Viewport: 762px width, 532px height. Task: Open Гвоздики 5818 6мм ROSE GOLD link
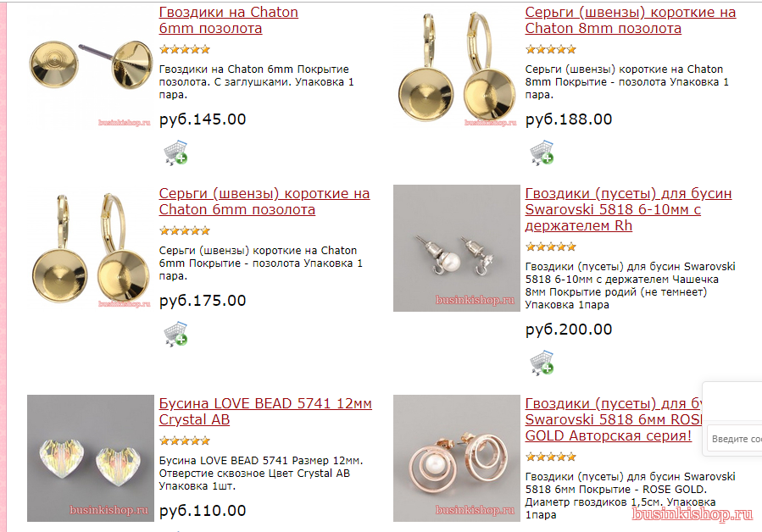coord(614,419)
